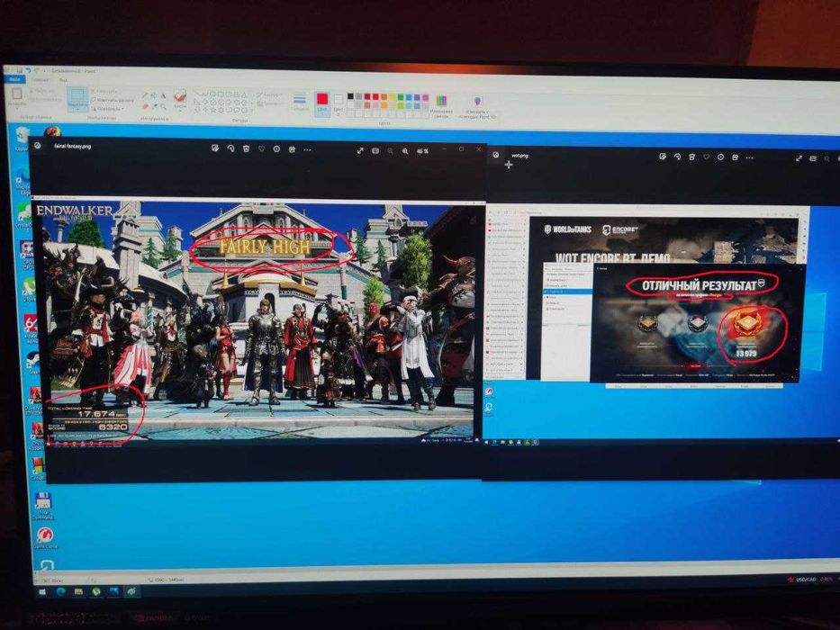Open the blue File tab in Paint
This screenshot has width=840, height=630.
pos(14,79)
